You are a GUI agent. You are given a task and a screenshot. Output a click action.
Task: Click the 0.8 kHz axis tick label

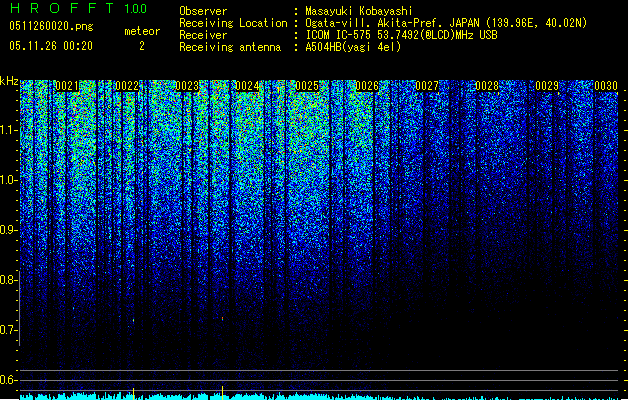click(x=9, y=280)
